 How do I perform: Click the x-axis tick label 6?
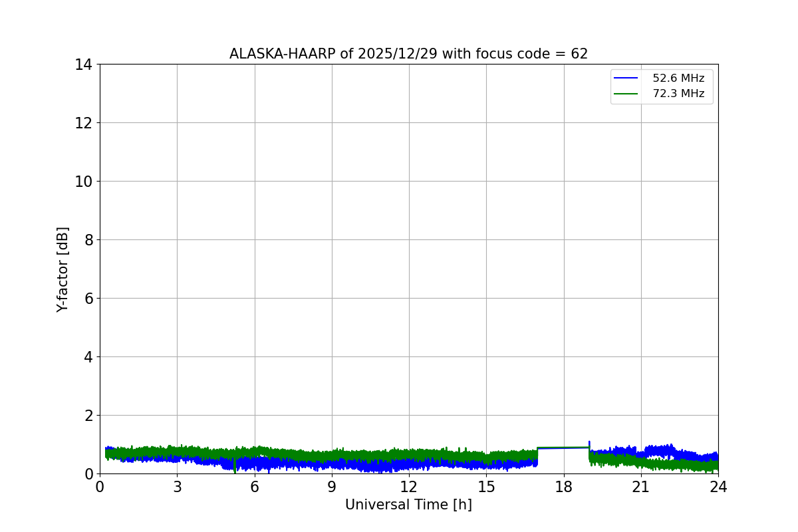point(255,487)
